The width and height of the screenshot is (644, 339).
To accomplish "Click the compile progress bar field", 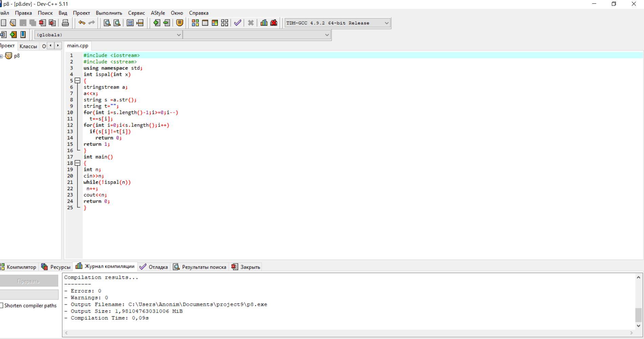I will point(29,294).
